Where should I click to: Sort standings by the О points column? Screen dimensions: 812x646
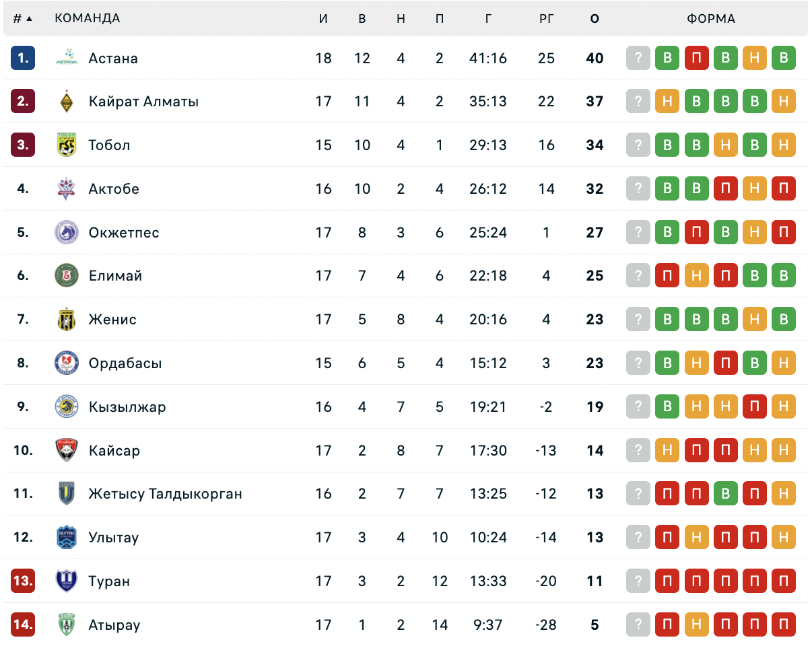(595, 19)
